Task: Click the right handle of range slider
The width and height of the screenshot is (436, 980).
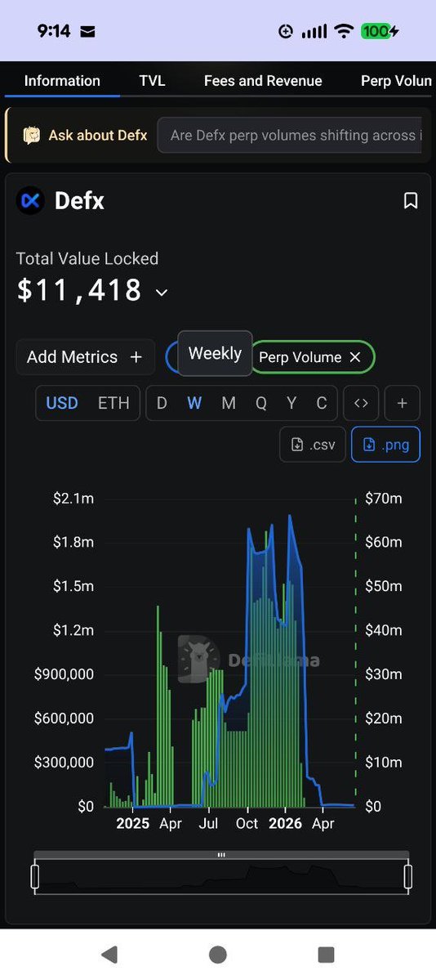Action: [x=408, y=876]
